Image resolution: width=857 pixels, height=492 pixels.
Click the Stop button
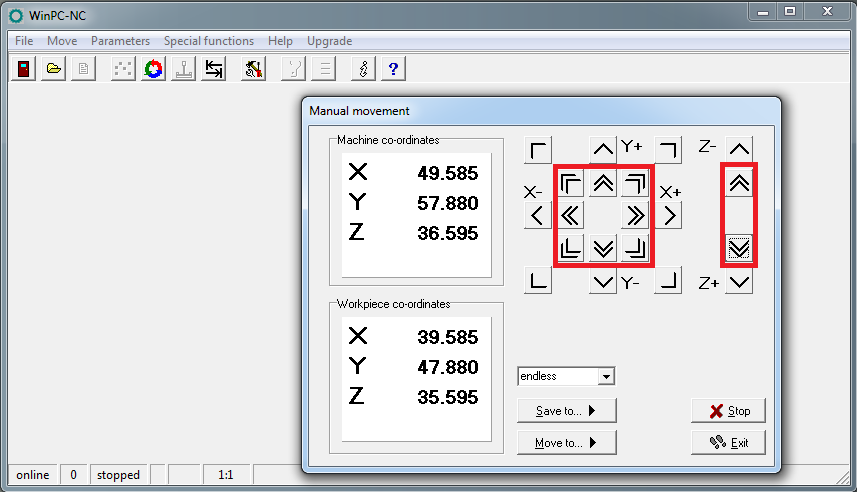pyautogui.click(x=729, y=411)
